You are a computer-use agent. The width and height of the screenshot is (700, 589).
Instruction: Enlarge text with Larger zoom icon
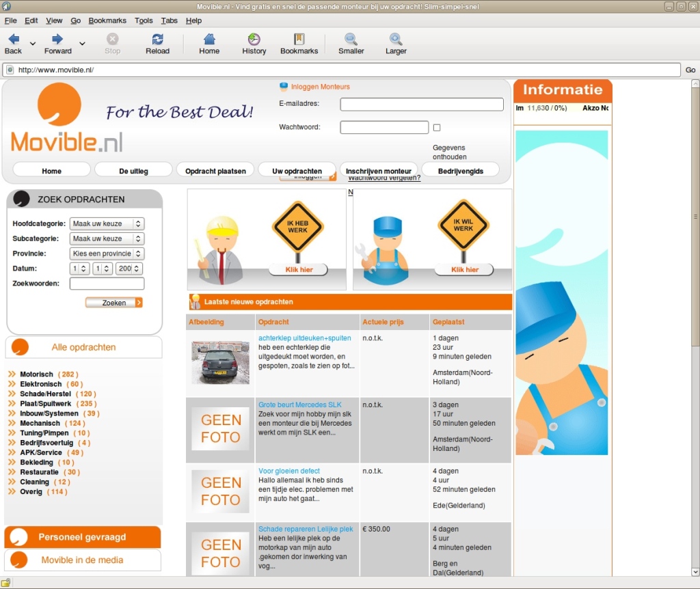[x=396, y=40]
